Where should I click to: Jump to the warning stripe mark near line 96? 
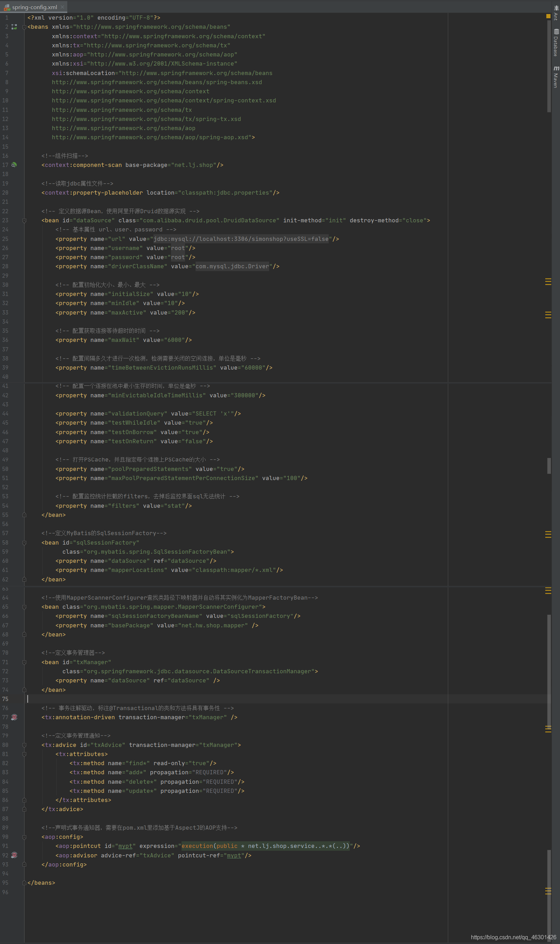(548, 891)
